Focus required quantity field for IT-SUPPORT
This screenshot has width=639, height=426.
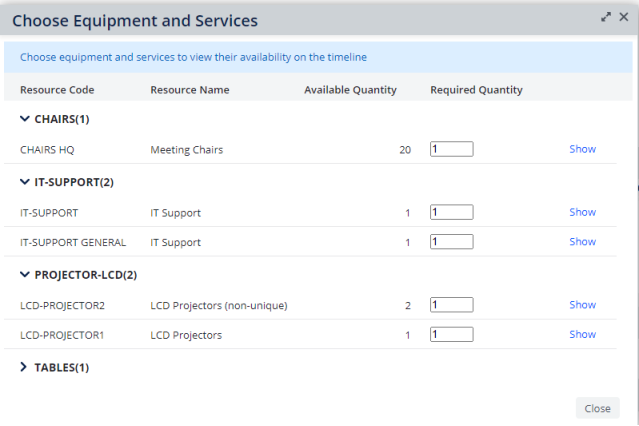click(451, 213)
